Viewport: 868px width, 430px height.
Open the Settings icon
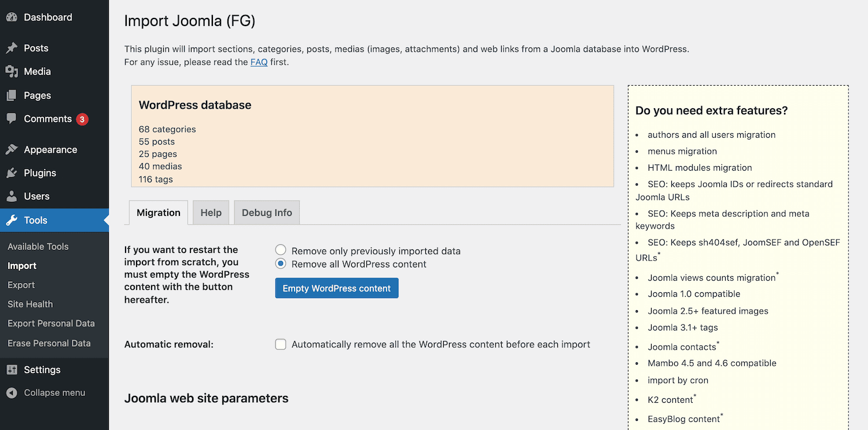coord(12,370)
